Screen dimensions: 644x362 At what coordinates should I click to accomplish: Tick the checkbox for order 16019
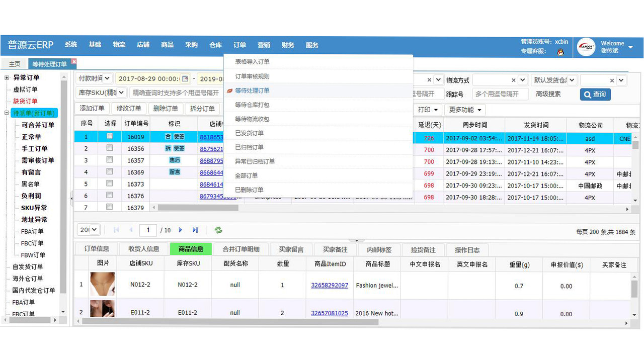click(x=110, y=136)
